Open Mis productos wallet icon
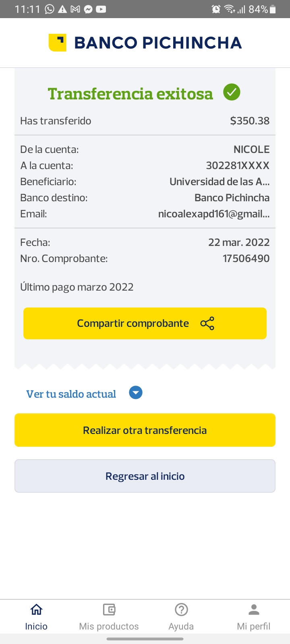 tap(109, 610)
